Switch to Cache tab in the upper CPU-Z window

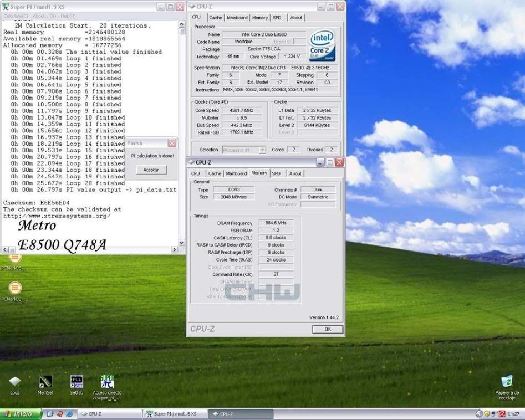coord(215,18)
